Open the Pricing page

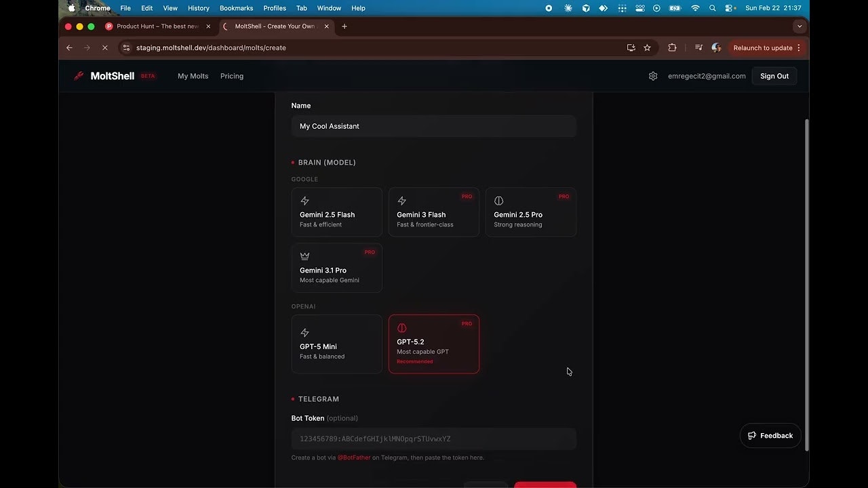click(x=232, y=76)
